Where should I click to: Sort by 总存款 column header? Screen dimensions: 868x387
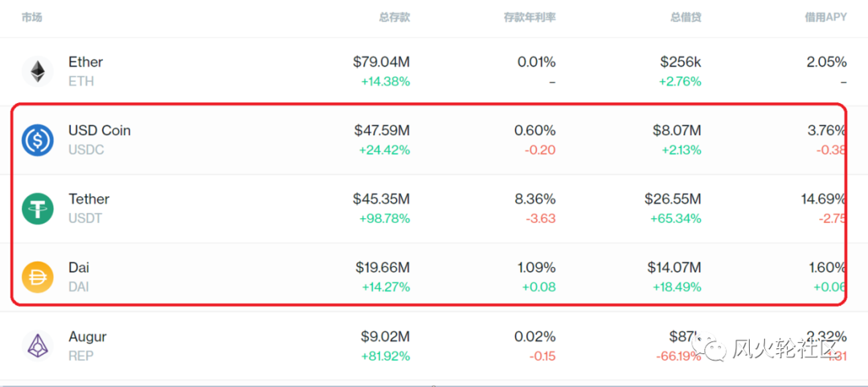point(395,17)
